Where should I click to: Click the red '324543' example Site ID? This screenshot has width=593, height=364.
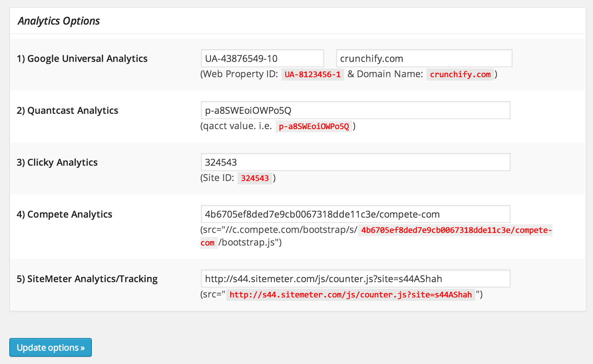(255, 178)
